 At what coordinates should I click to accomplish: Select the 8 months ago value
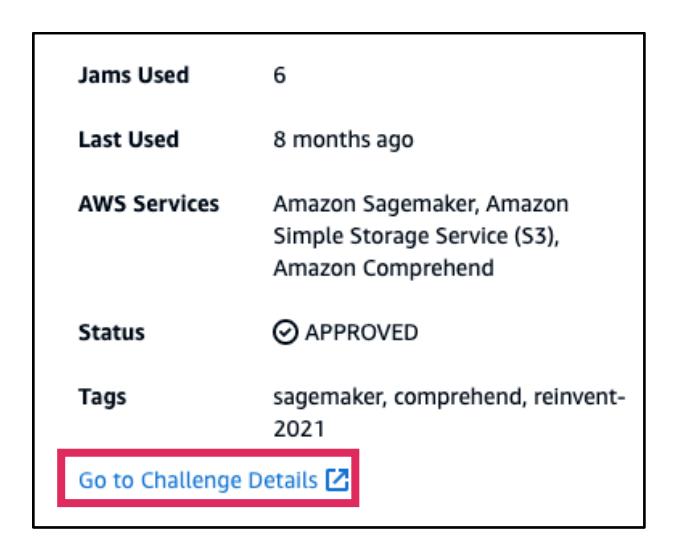click(x=331, y=140)
